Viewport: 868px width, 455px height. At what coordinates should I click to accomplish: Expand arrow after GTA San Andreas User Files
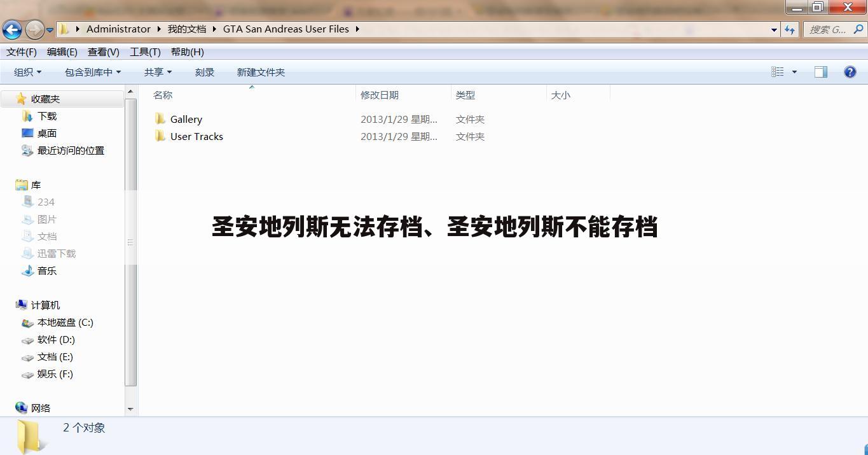[x=357, y=29]
